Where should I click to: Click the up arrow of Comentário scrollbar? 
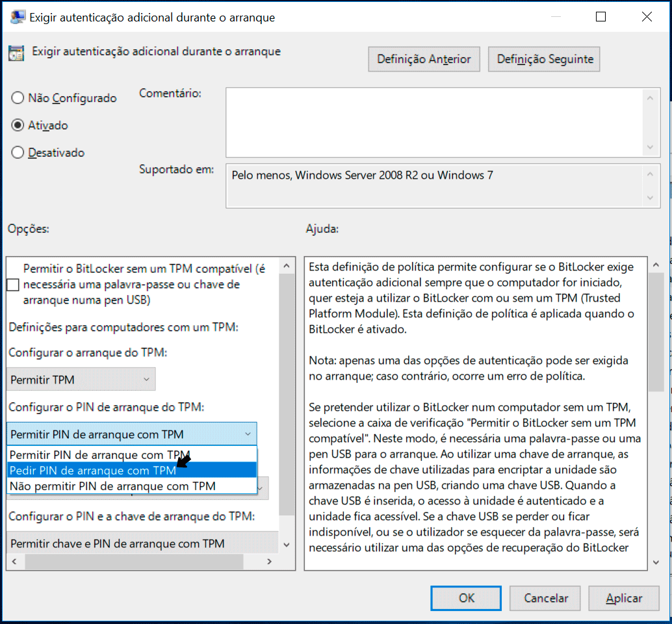point(650,98)
